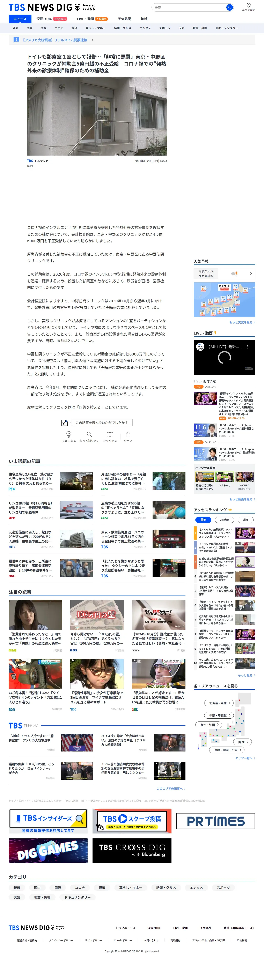264x980 pixels.
Task: Open 国際 in the top sub-navigation
Action: (x=43, y=28)
